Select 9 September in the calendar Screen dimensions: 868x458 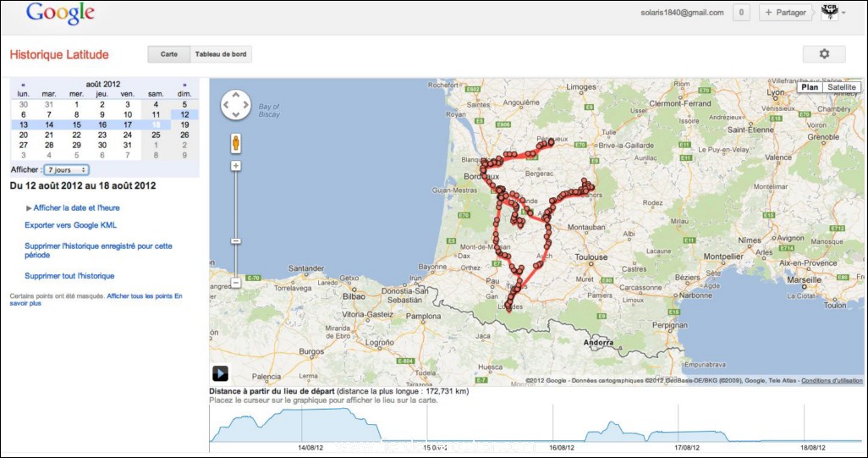[x=184, y=155]
